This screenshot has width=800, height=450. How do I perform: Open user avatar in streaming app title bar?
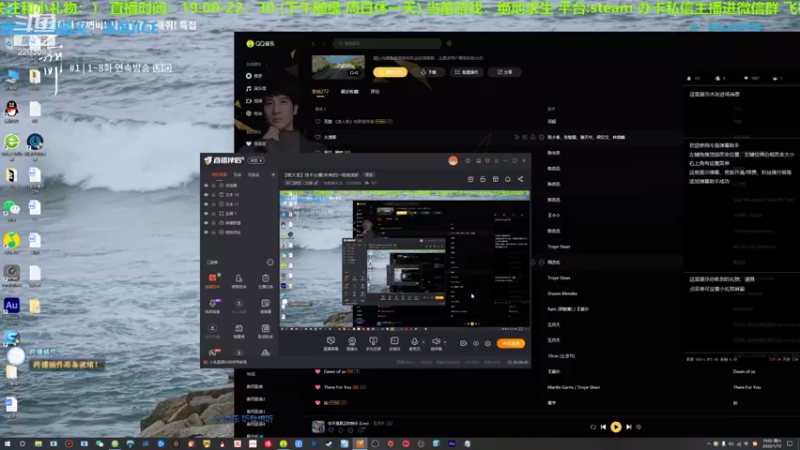(453, 161)
